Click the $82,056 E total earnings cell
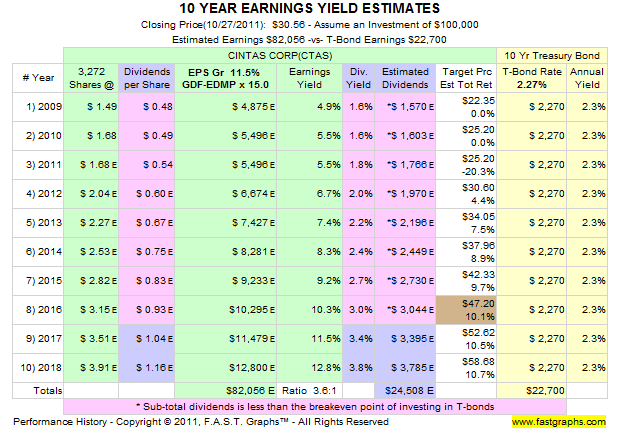The height and width of the screenshot is (439, 623). (x=226, y=391)
